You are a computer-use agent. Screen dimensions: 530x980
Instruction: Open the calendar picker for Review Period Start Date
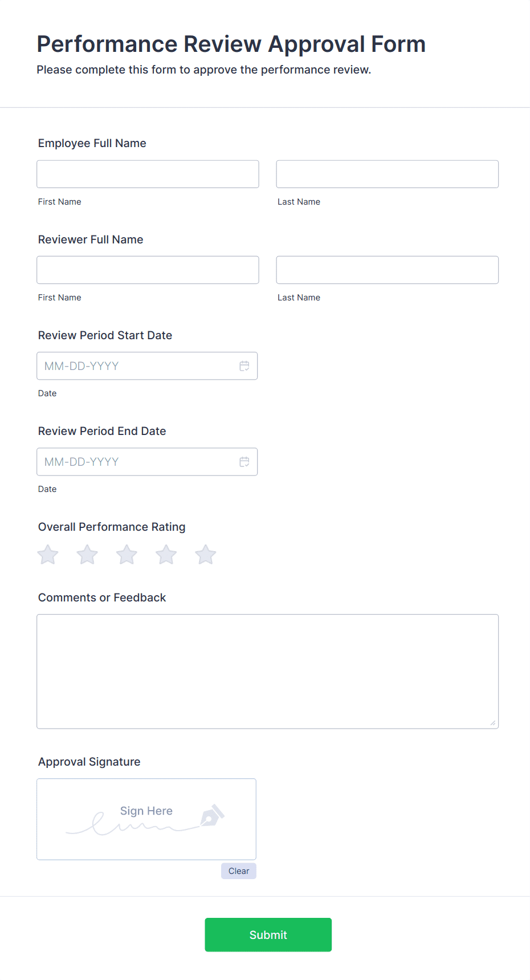click(244, 365)
